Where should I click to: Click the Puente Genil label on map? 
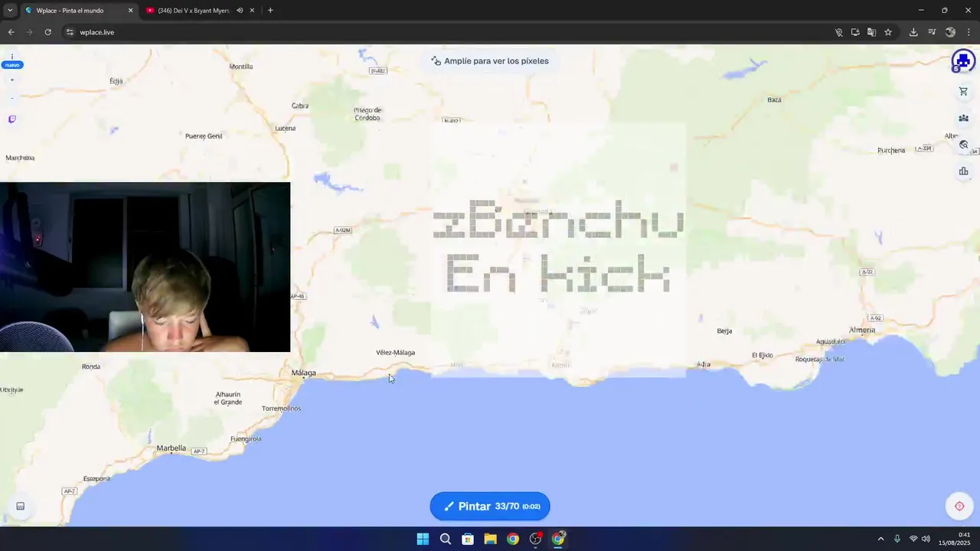pos(204,136)
